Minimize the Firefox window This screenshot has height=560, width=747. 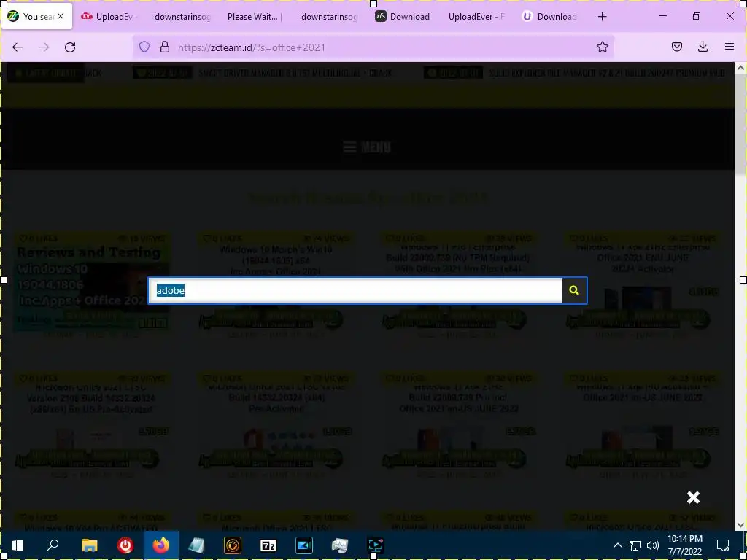[663, 16]
